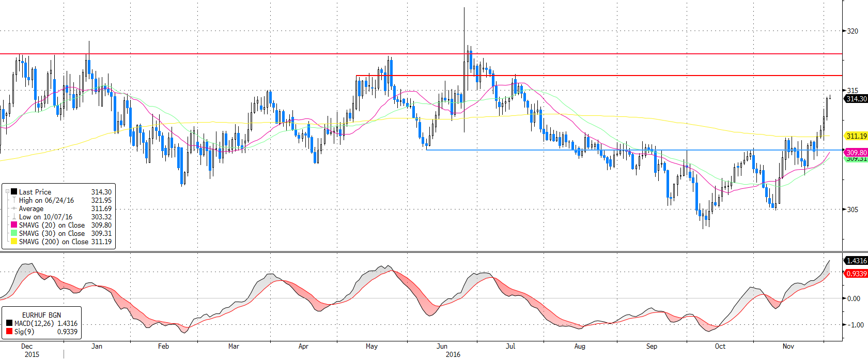Select the Sig(9) legend label

point(24,332)
